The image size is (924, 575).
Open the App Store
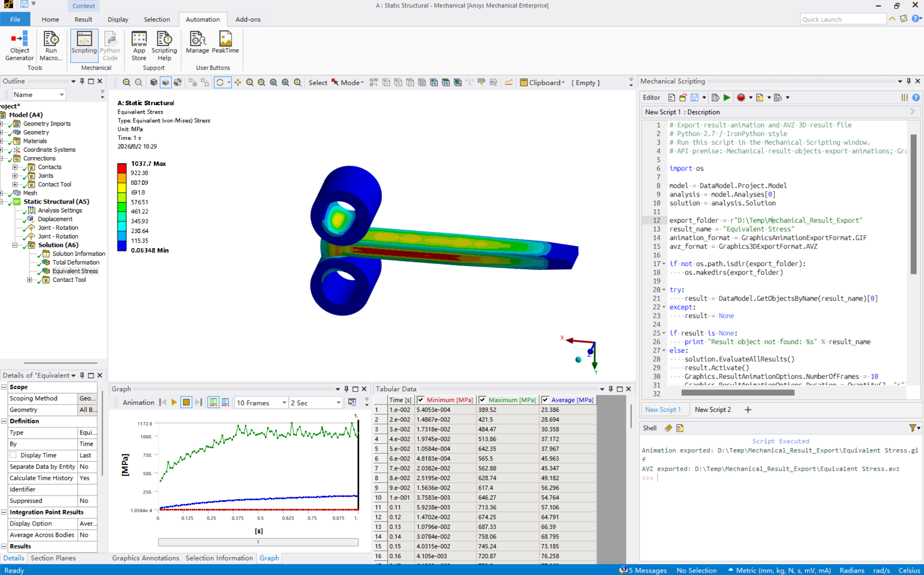[139, 46]
